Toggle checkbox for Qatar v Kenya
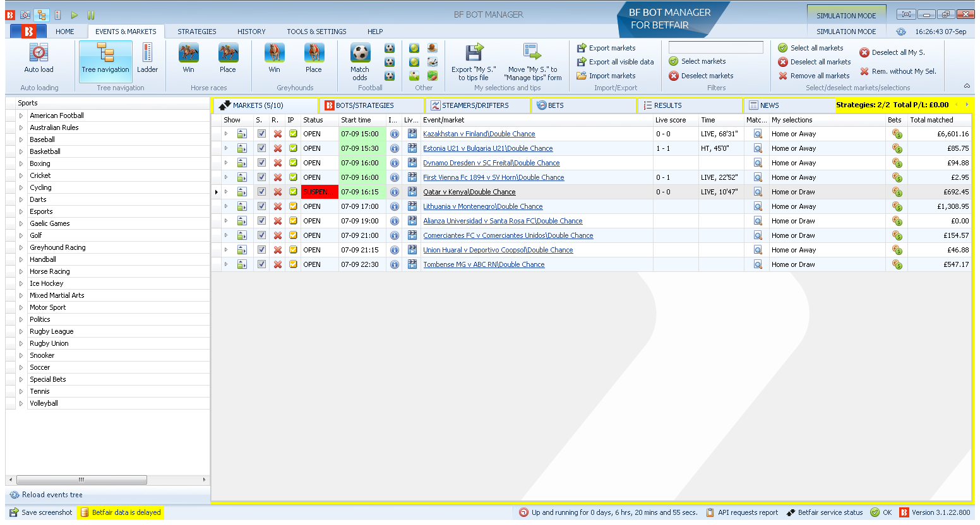 point(261,192)
